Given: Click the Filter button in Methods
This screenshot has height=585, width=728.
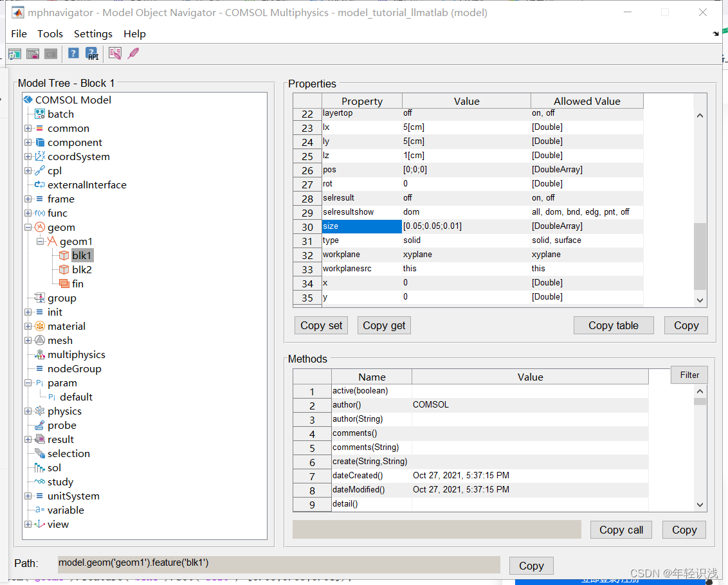Looking at the screenshot, I should point(689,375).
